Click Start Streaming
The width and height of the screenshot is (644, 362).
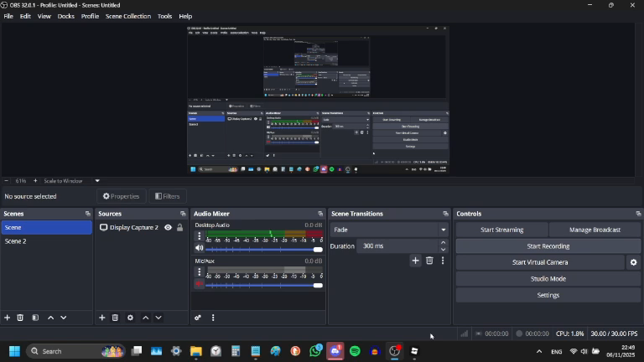pyautogui.click(x=502, y=230)
